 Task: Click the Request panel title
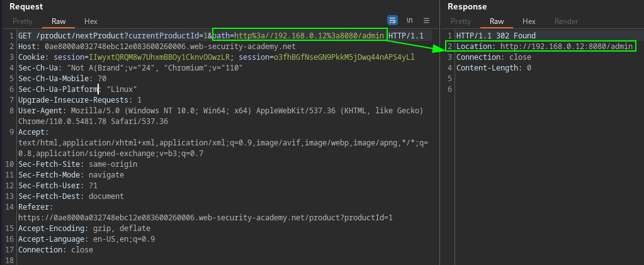tap(26, 6)
